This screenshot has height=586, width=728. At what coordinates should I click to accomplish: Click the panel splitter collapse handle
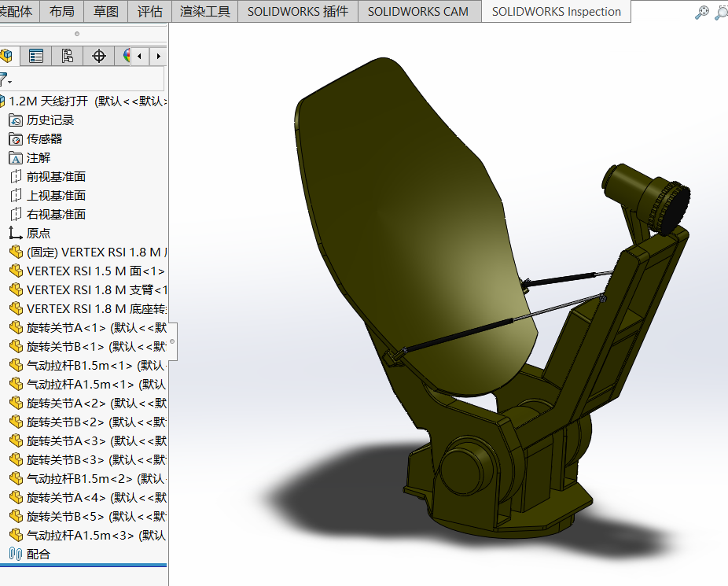click(x=172, y=341)
